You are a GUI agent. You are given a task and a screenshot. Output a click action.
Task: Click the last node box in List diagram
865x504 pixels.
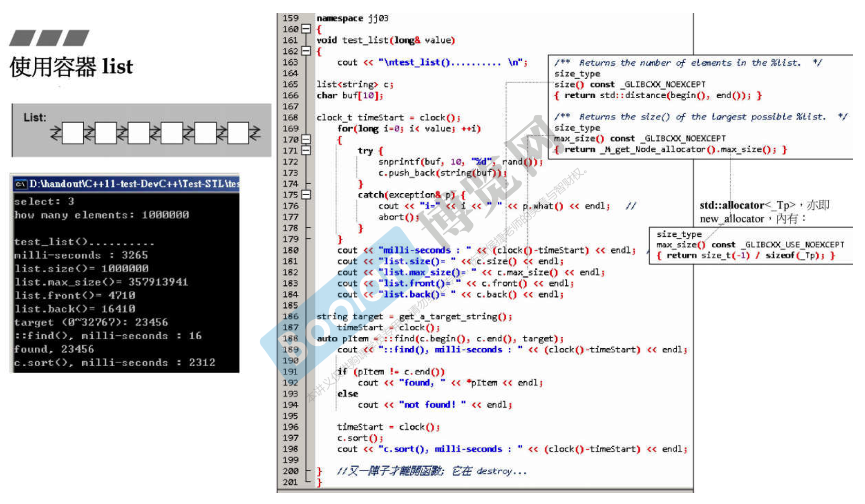tap(238, 133)
